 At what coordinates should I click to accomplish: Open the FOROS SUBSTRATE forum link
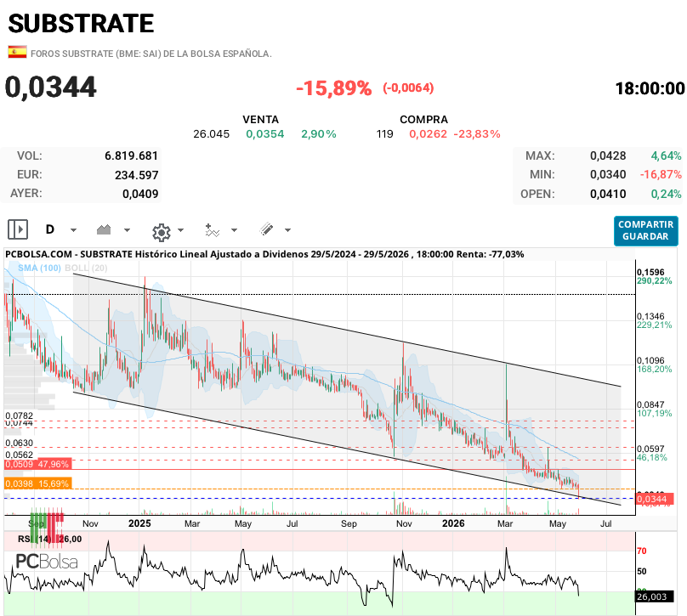pos(150,54)
